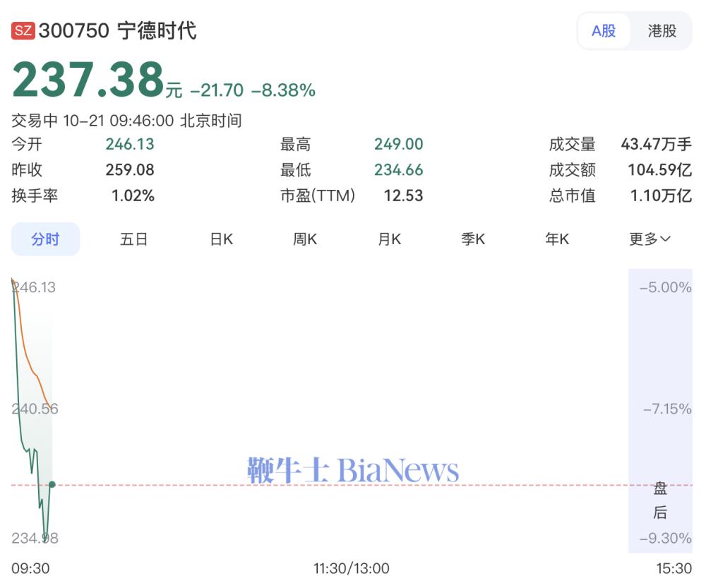
Task: Click the percent change -8.38%
Action: [283, 90]
